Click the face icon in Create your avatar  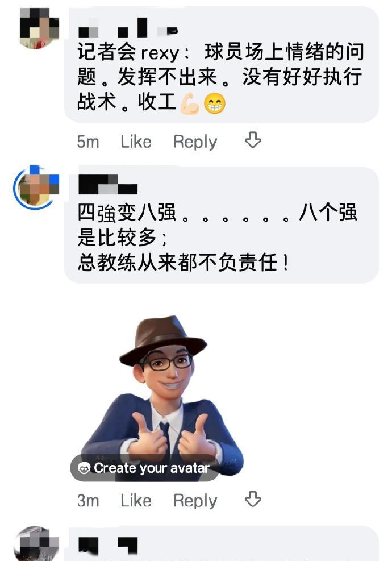84,468
